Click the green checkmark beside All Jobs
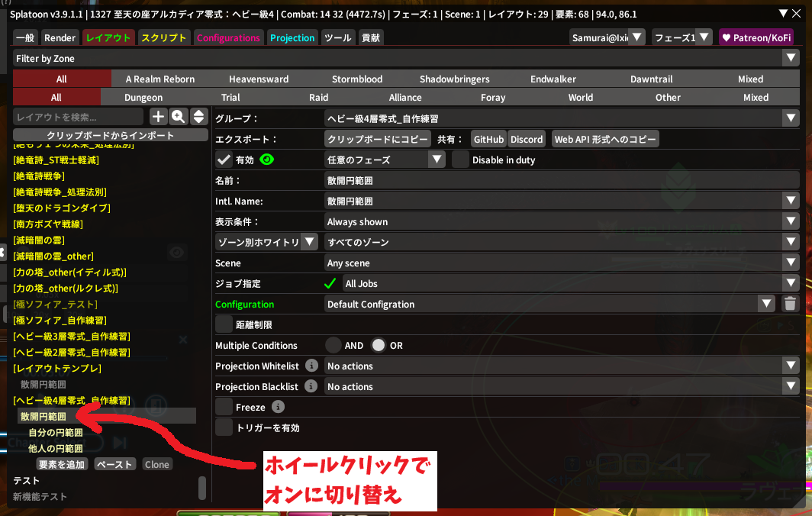The height and width of the screenshot is (516, 812). coord(330,283)
